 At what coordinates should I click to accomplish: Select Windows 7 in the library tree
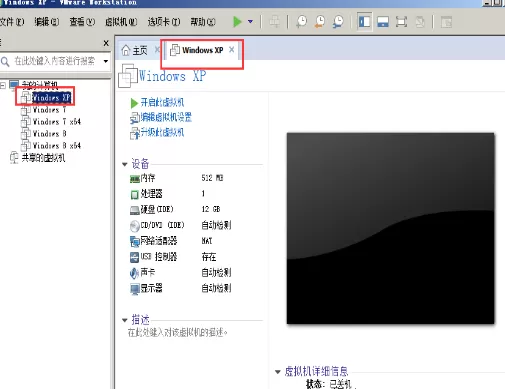[x=49, y=110]
